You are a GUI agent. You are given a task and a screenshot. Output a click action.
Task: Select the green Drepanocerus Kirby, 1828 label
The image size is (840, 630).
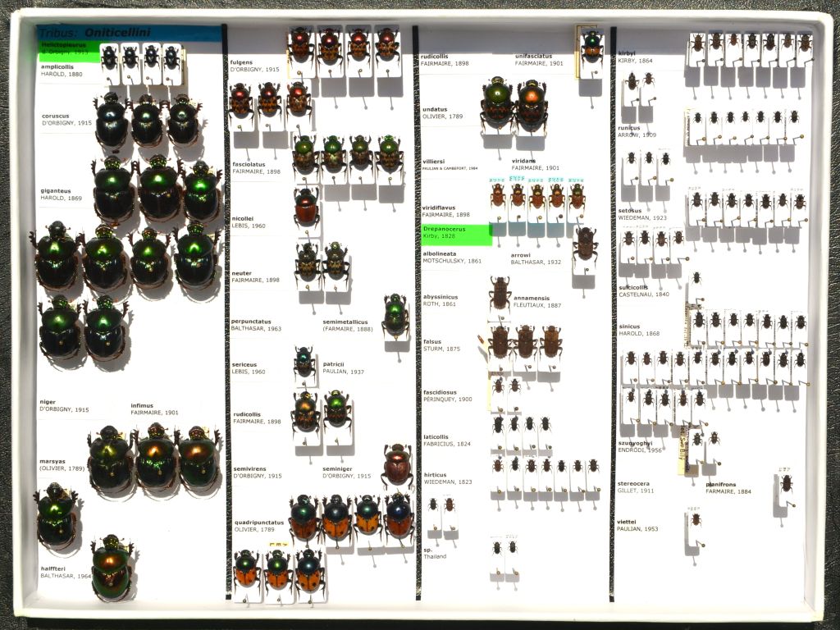[x=455, y=232]
